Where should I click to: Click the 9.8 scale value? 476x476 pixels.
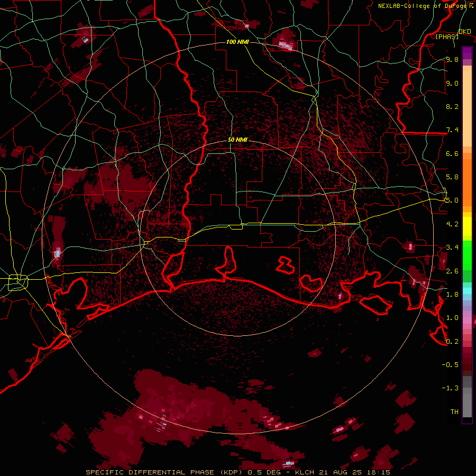(452, 60)
